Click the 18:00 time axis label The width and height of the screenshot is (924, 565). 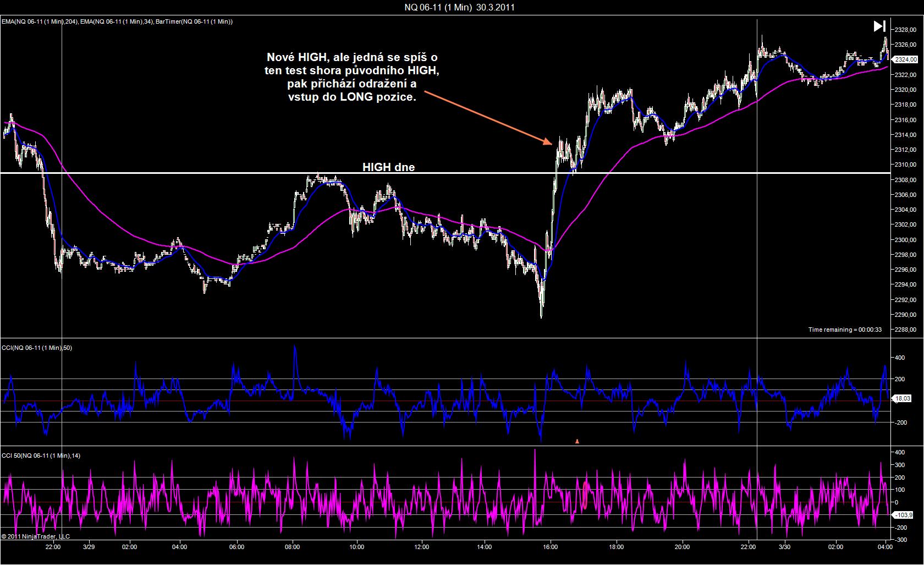(x=617, y=547)
